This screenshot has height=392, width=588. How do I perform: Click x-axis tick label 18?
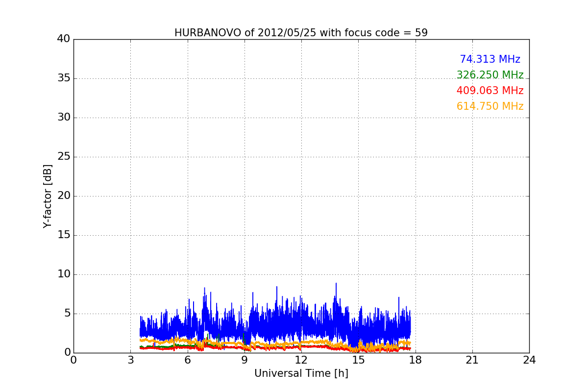pyautogui.click(x=415, y=360)
